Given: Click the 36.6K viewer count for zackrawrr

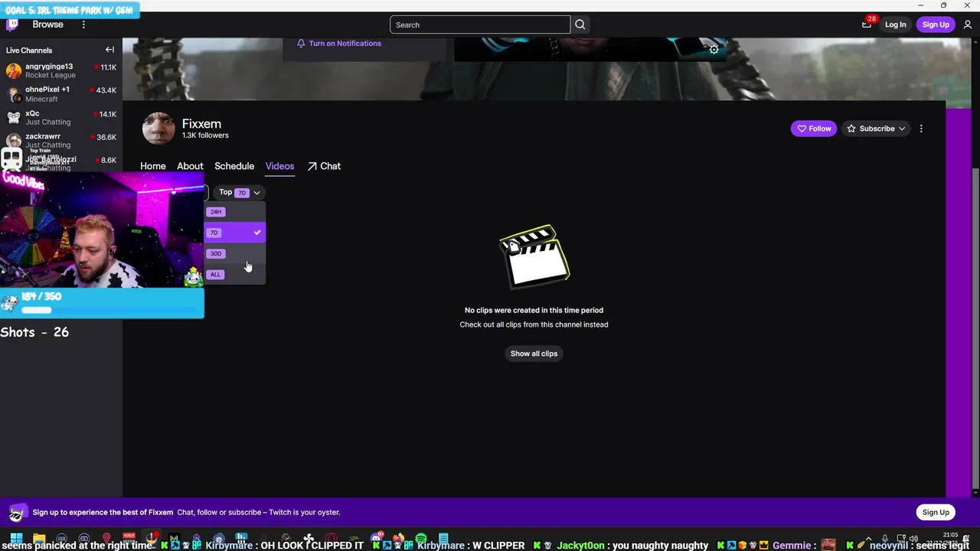Looking at the screenshot, I should pos(106,137).
